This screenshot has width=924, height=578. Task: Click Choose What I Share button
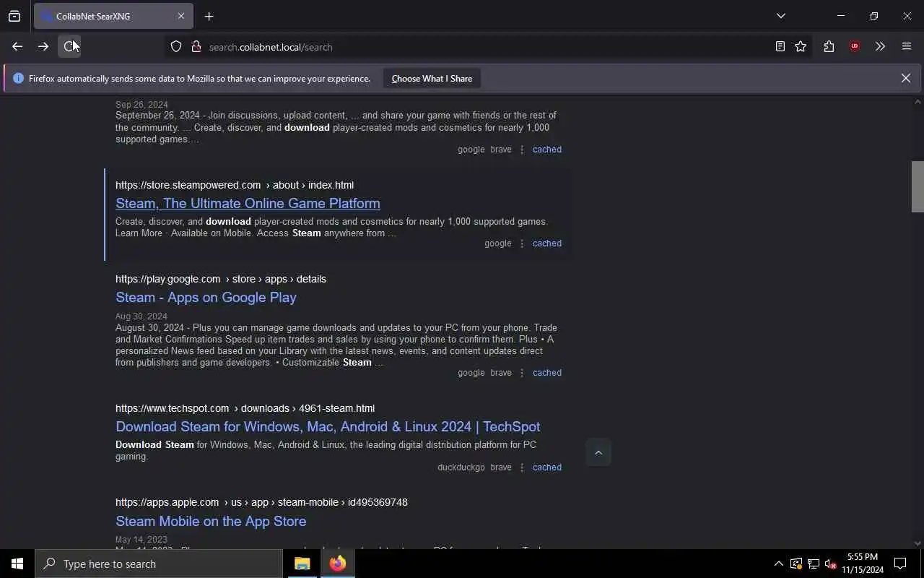click(x=432, y=79)
